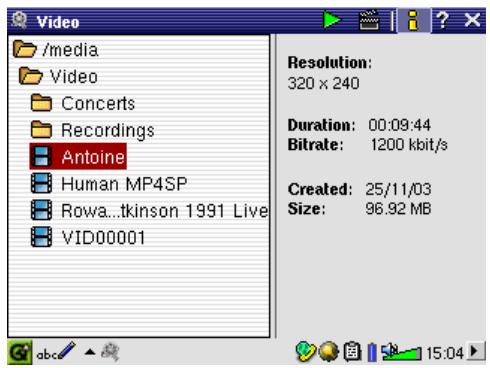The height and width of the screenshot is (368, 490).
Task: Click folder icon beside Recordings
Action: pyautogui.click(x=41, y=129)
